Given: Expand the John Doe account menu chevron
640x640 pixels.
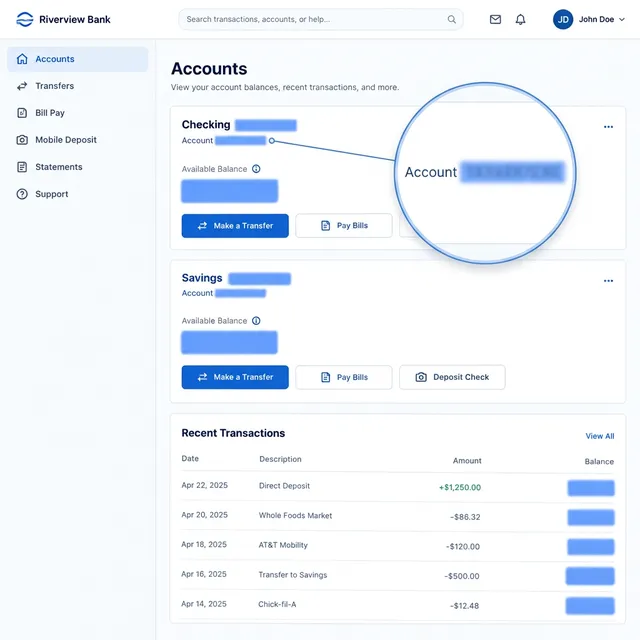Looking at the screenshot, I should click(x=622, y=19).
